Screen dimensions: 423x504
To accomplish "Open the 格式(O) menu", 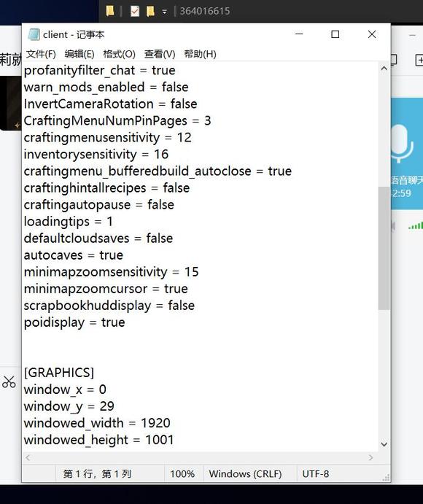I will [120, 54].
